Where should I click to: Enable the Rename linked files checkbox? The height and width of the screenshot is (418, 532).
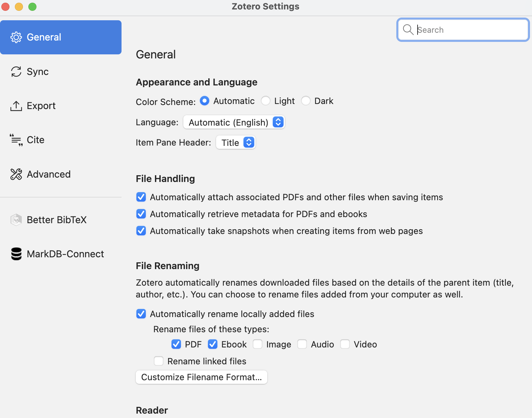tap(159, 361)
